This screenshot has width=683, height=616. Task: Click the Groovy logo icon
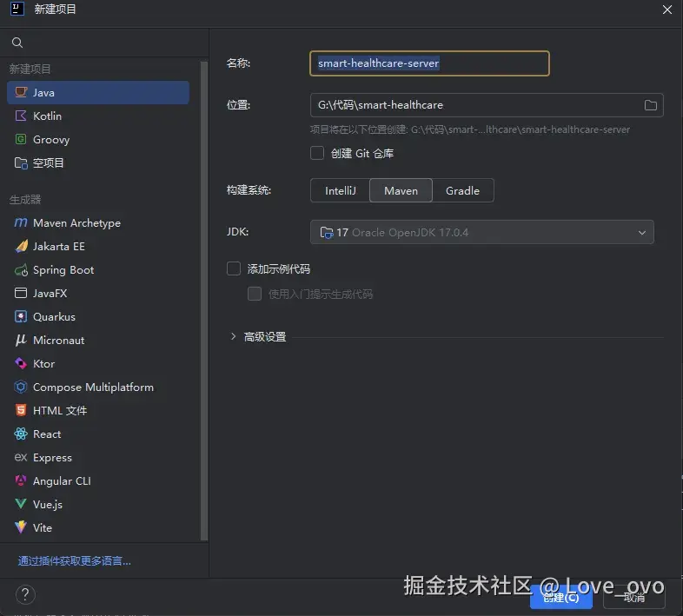pyautogui.click(x=21, y=139)
